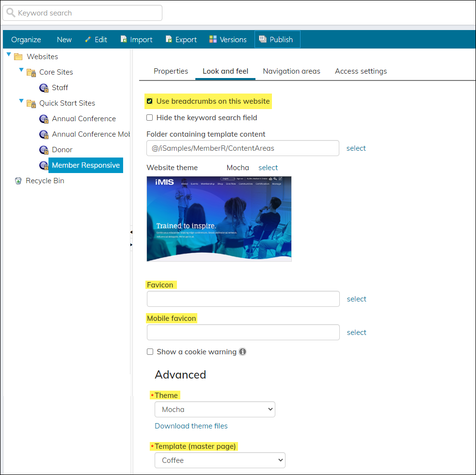
Task: Click the Download theme files link
Action: pos(191,426)
